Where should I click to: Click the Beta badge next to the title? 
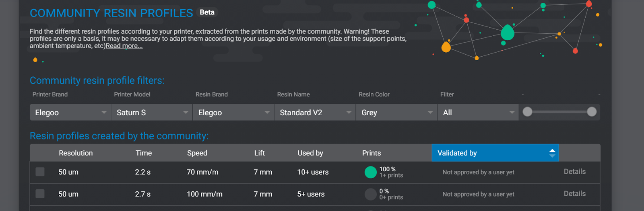pos(207,12)
